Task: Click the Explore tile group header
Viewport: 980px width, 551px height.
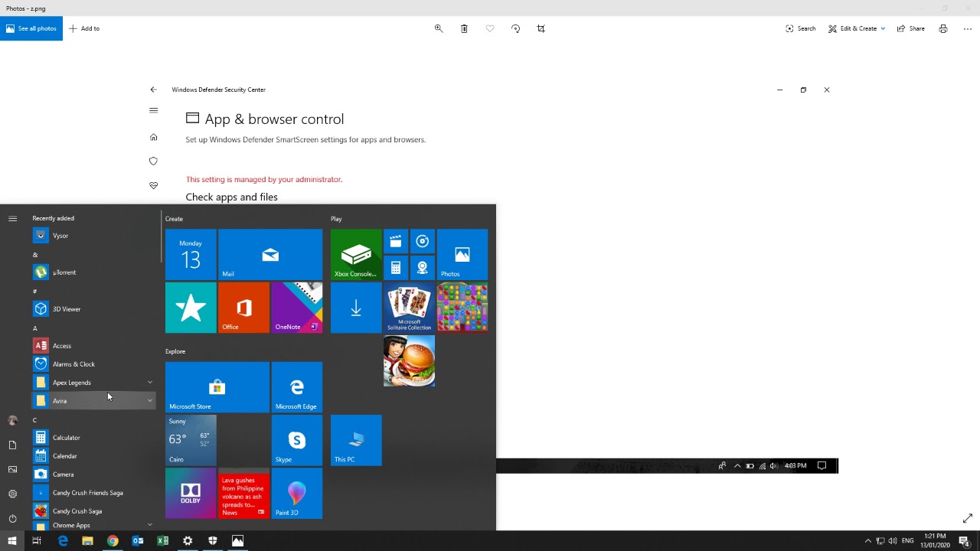Action: point(175,351)
